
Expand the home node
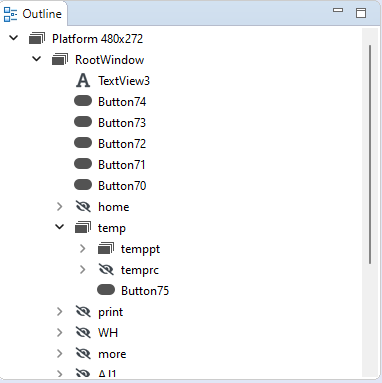(x=60, y=207)
